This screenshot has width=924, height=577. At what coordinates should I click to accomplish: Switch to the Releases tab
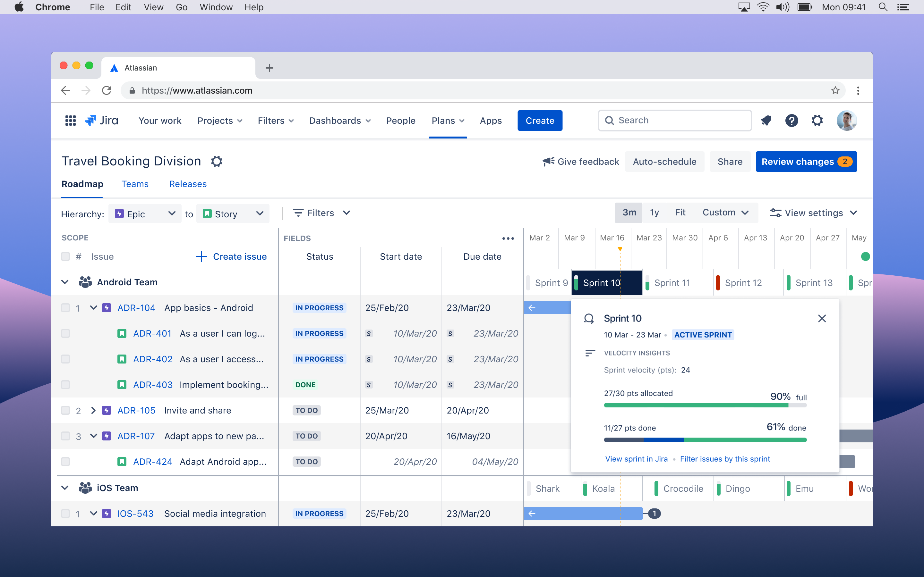[187, 184]
